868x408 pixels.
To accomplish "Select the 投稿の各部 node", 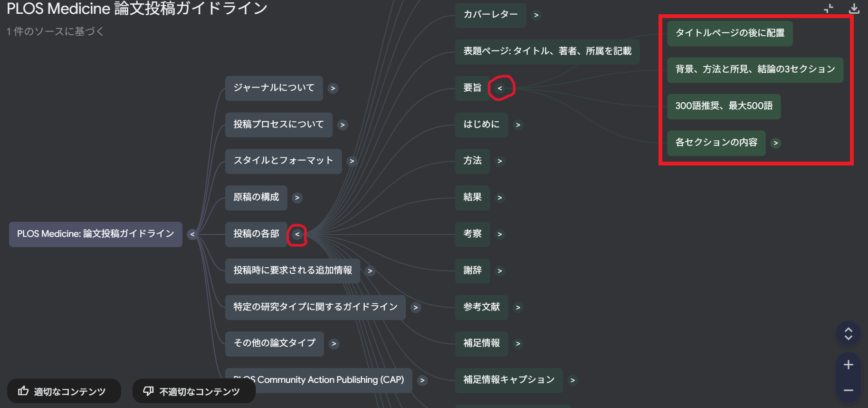I will [256, 234].
